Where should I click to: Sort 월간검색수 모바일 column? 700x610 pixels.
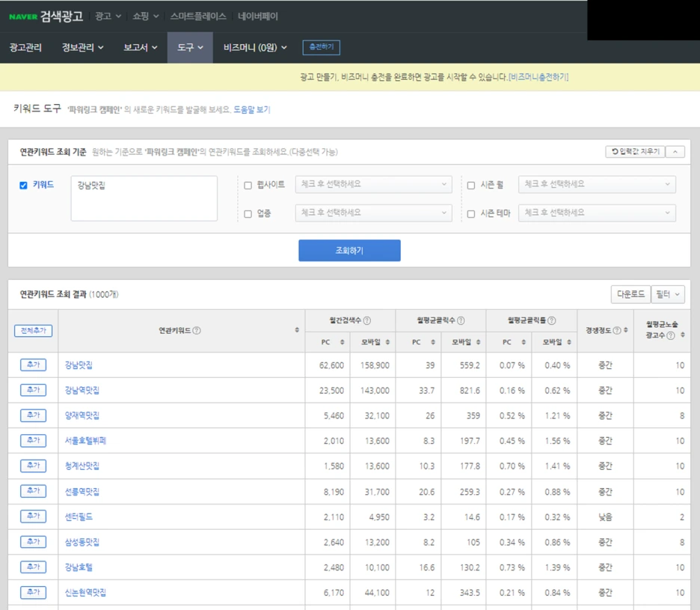click(x=387, y=342)
